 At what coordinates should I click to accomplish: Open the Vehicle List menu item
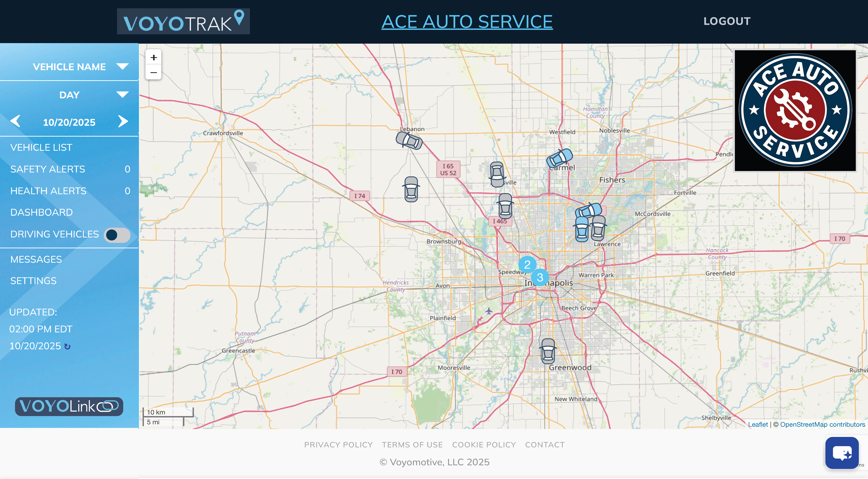click(41, 147)
